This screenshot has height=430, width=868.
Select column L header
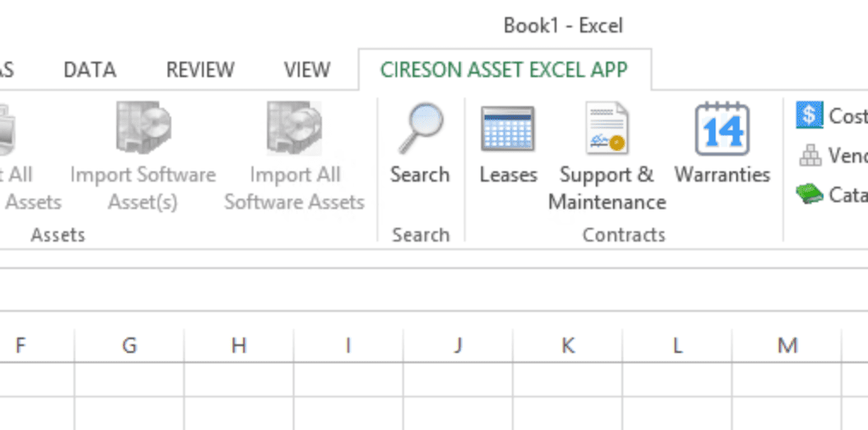[x=677, y=345]
